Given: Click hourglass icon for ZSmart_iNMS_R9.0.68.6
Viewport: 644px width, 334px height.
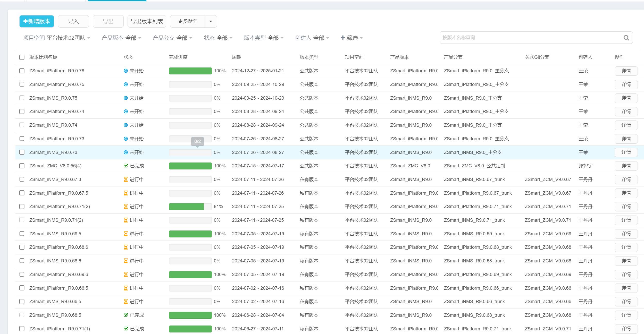Looking at the screenshot, I should tap(126, 261).
